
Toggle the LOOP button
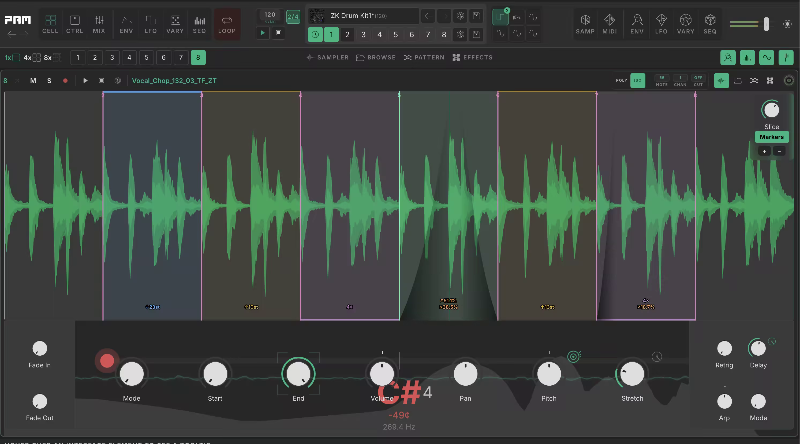coord(227,23)
